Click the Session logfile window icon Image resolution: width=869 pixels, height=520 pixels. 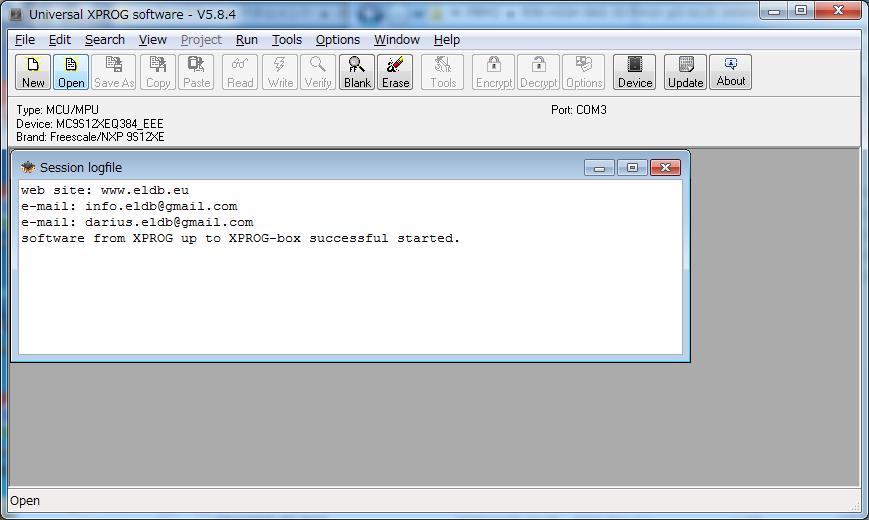pyautogui.click(x=28, y=167)
